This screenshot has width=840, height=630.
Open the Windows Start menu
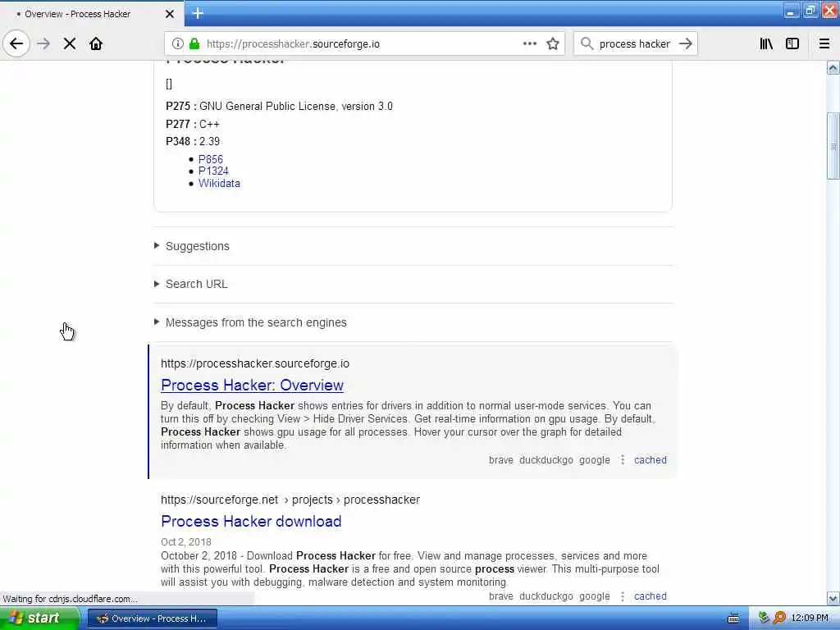(40, 618)
